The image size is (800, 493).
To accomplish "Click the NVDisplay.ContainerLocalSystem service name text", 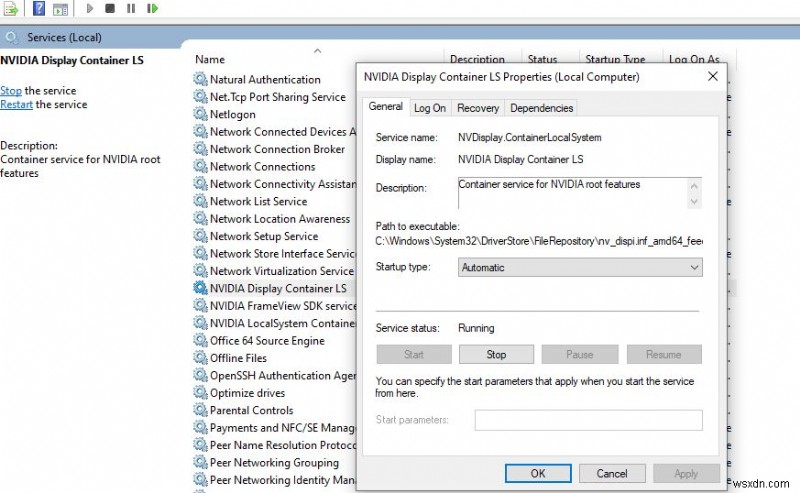I will point(530,137).
